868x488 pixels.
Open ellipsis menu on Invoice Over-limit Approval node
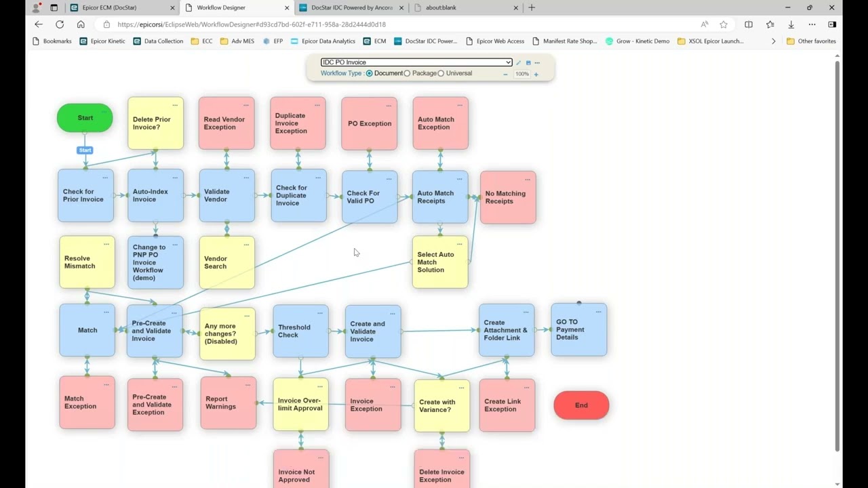[320, 386]
